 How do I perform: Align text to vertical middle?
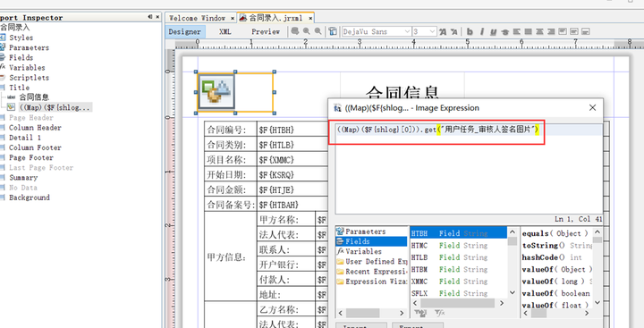click(574, 31)
